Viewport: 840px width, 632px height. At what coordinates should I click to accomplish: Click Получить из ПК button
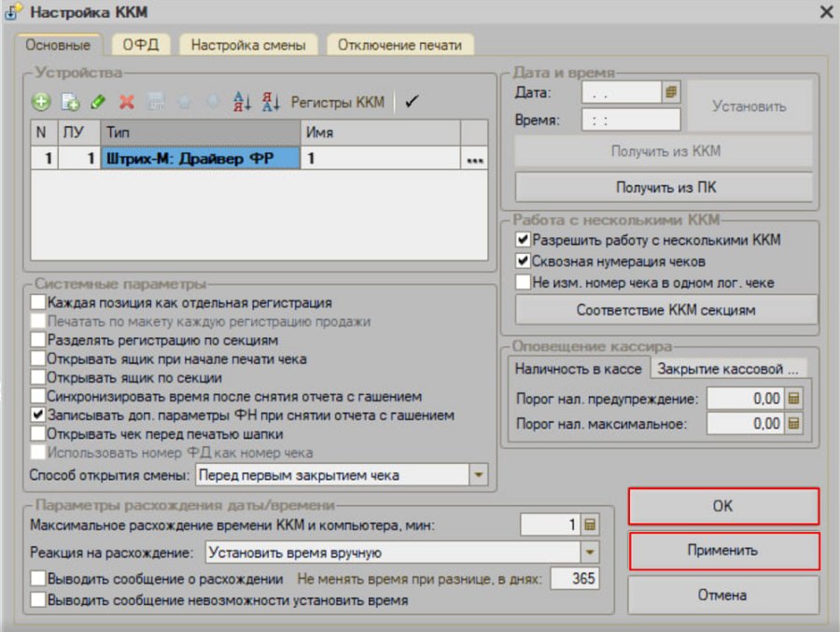coord(665,187)
